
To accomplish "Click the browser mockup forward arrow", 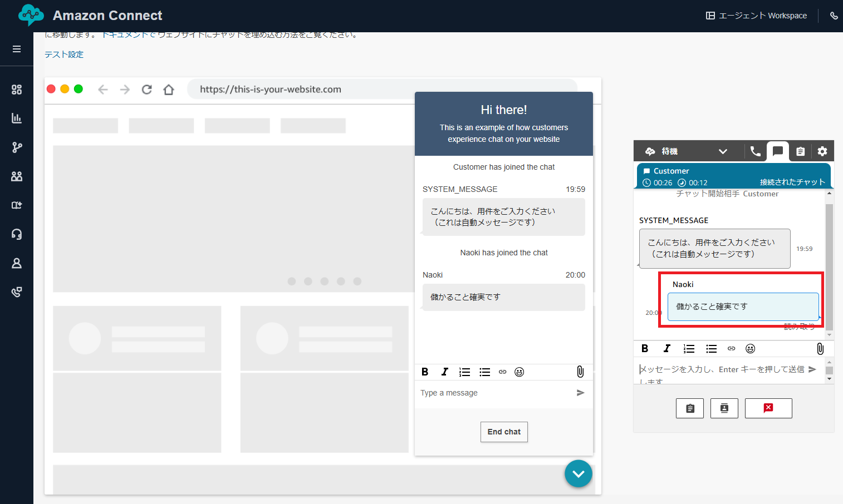I will coord(125,90).
